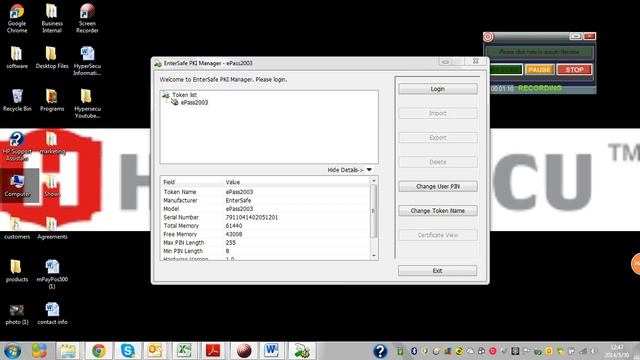This screenshot has width=640, height=360.
Task: Open screen recorder red ball taskbar icon
Action: pyautogui.click(x=244, y=351)
